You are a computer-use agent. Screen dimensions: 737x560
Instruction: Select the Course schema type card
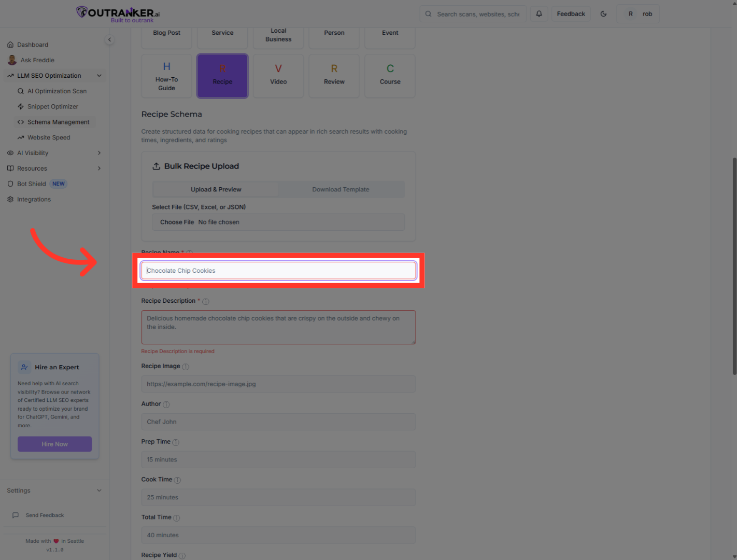390,76
